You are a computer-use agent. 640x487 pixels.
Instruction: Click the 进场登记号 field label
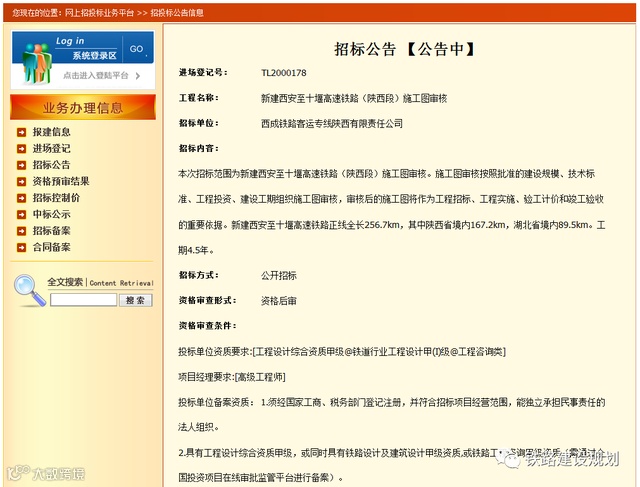203,73
